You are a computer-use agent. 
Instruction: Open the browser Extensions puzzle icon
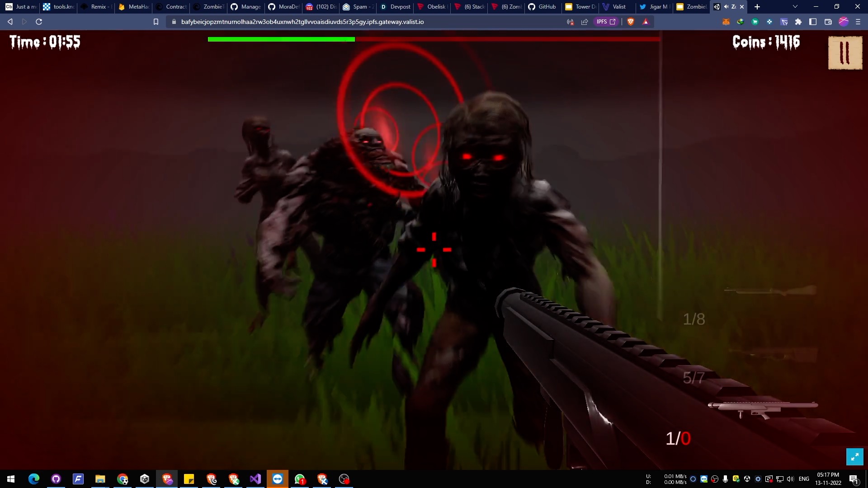coord(798,22)
